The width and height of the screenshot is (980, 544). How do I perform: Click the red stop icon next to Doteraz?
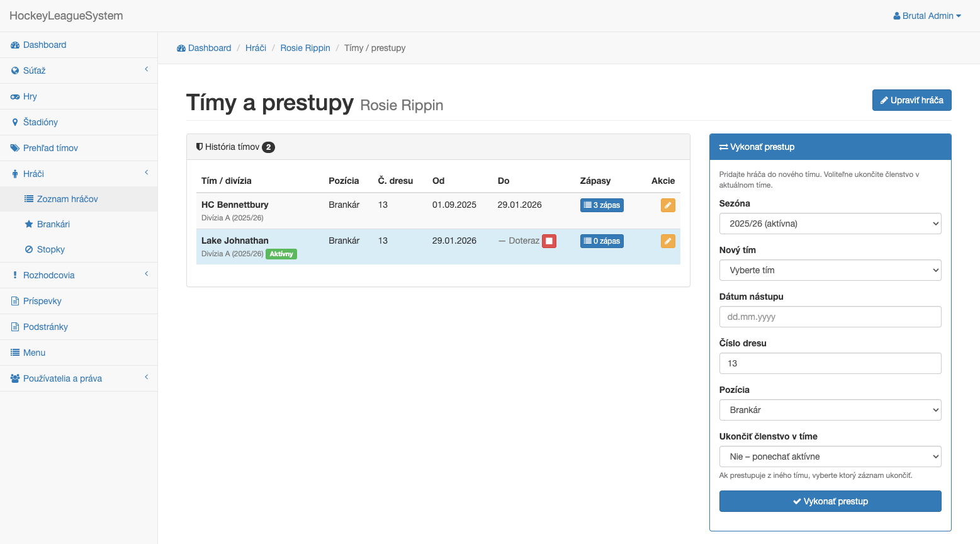click(548, 241)
